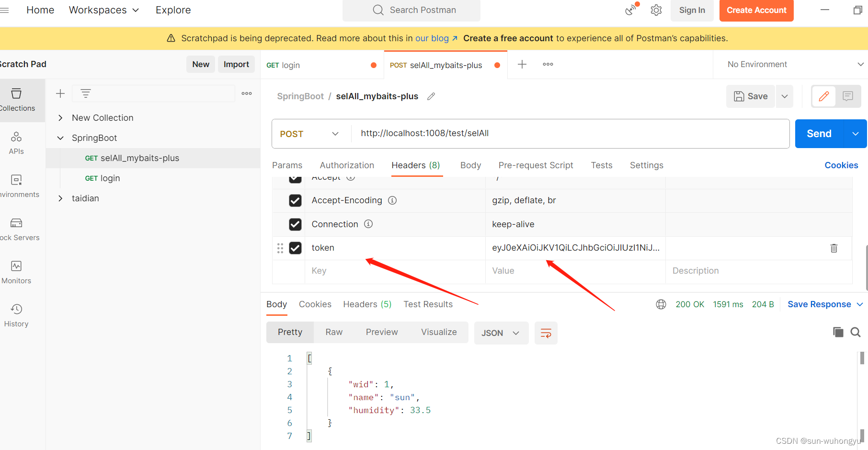Click the empty Key field in headers
The height and width of the screenshot is (450, 868).
tap(395, 271)
